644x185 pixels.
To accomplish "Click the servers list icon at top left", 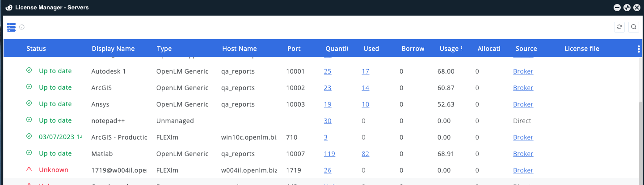I will [x=11, y=27].
